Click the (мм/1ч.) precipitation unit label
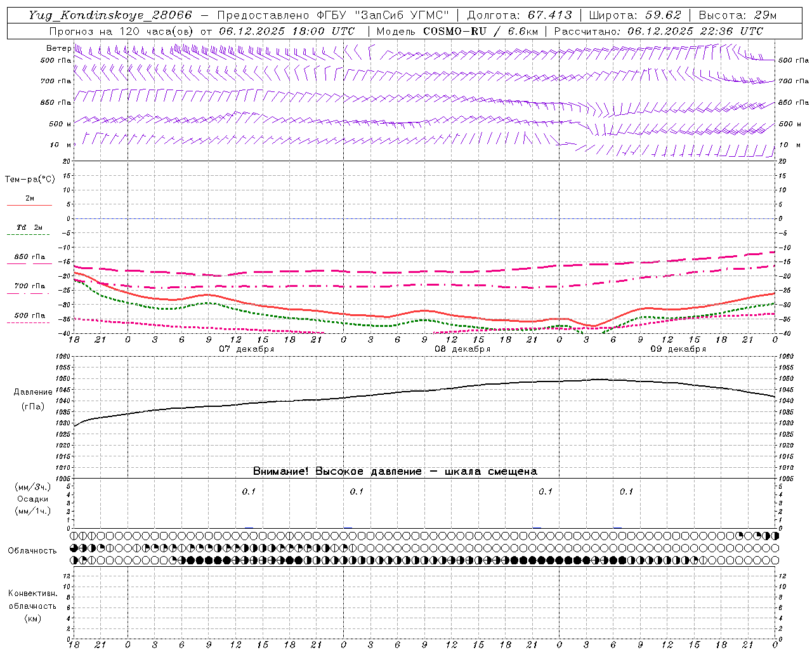This screenshot has height=650, width=812. coord(33,511)
